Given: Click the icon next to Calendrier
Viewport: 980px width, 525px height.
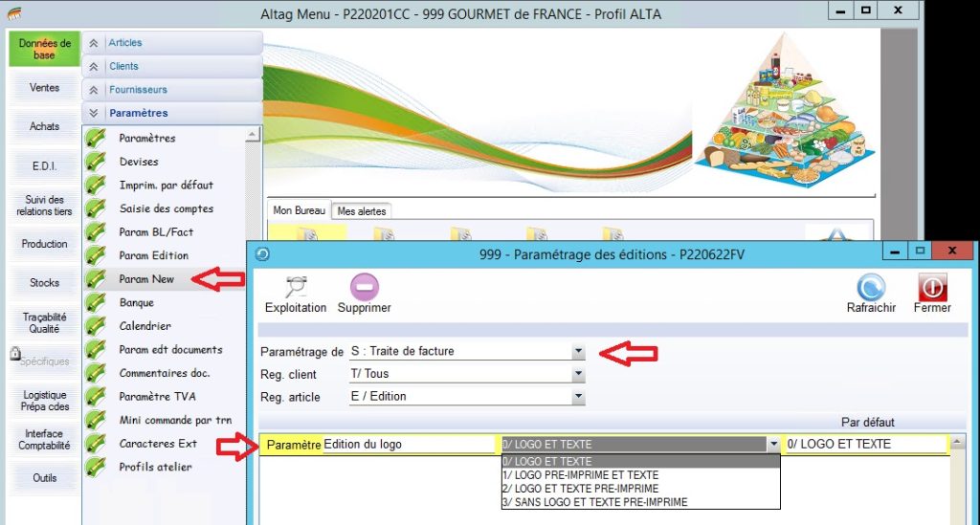Looking at the screenshot, I should [x=96, y=326].
